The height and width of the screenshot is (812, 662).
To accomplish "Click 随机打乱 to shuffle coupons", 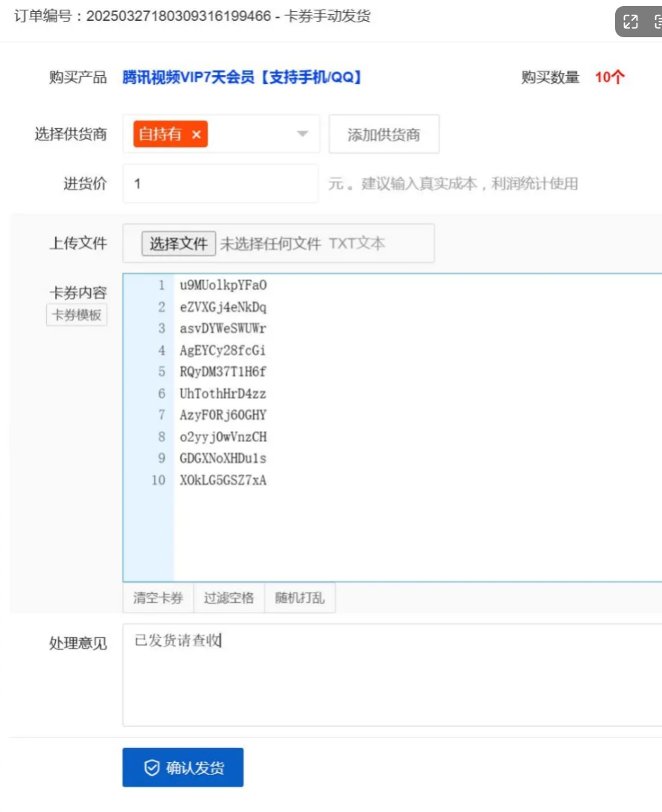I will click(300, 598).
